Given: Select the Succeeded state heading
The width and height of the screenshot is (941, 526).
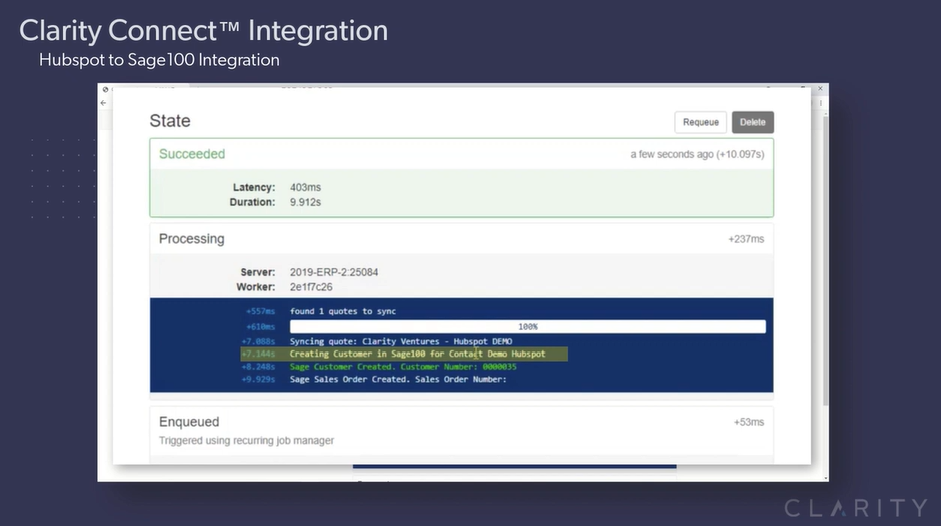Looking at the screenshot, I should 192,154.
